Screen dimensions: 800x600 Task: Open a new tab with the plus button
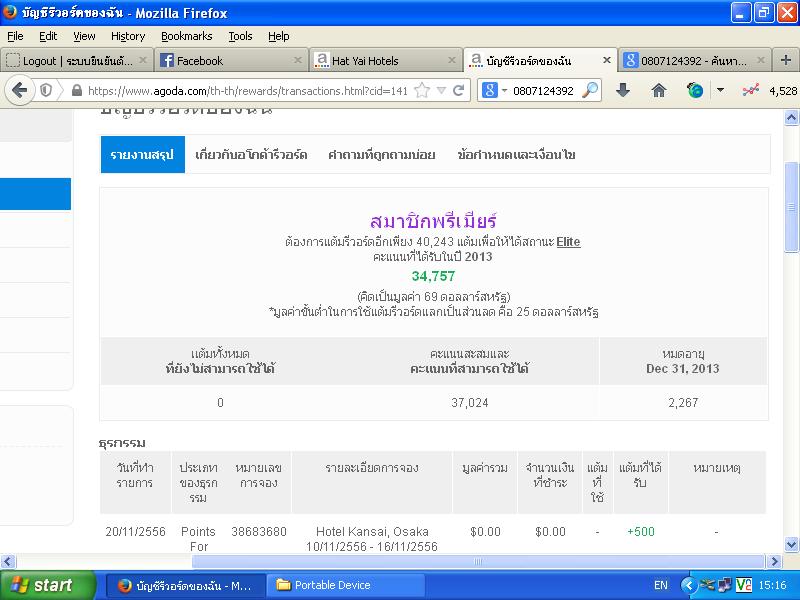pos(786,60)
